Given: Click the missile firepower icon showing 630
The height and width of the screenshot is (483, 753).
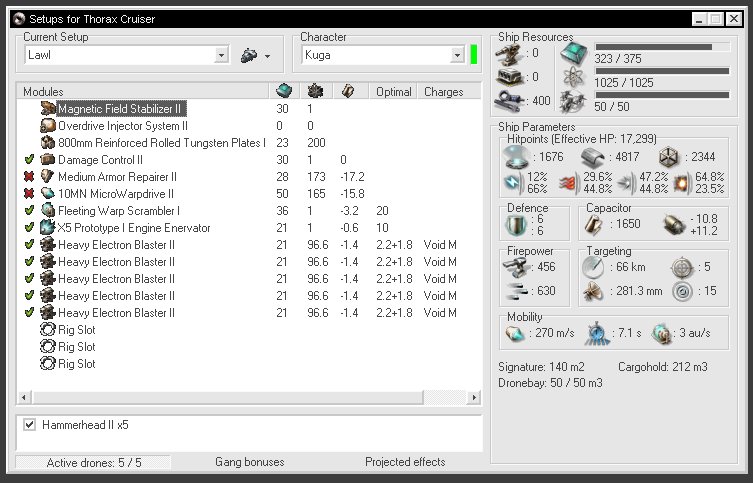Looking at the screenshot, I should pos(515,291).
